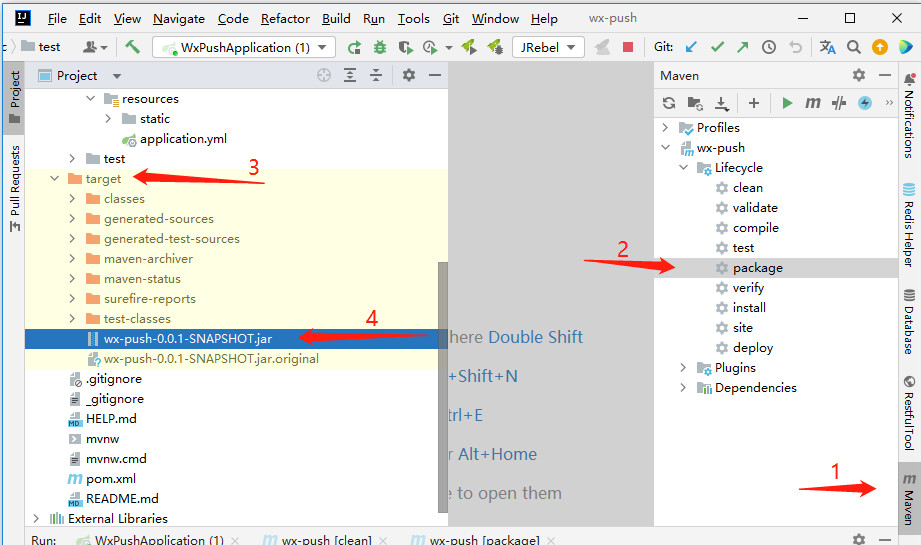Expand External Libraries node
Image resolution: width=921 pixels, height=545 pixels.
pos(36,519)
